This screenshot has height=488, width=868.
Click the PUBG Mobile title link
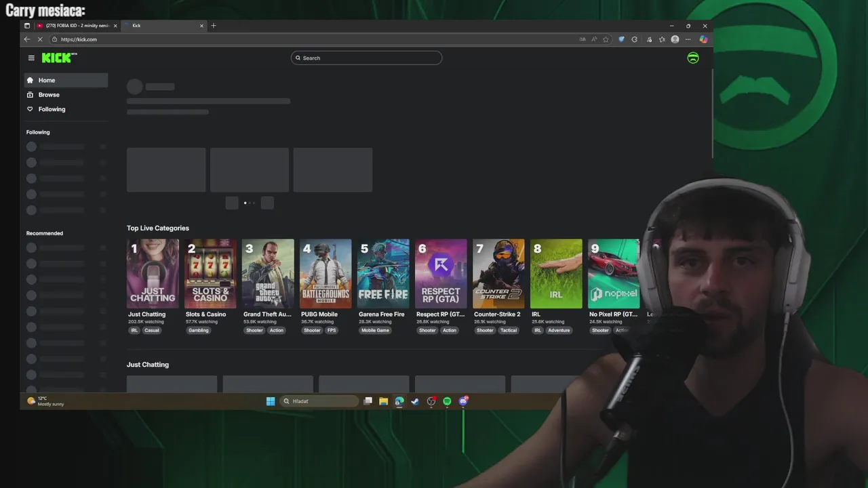[319, 314]
